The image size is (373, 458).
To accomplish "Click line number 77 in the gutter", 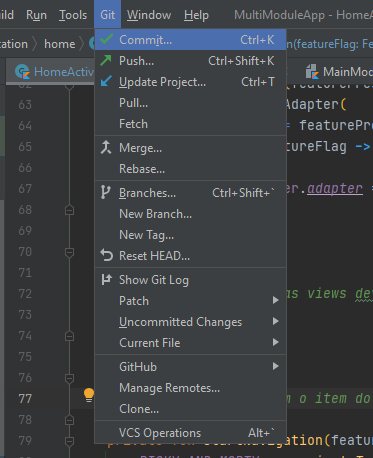I will click(25, 399).
